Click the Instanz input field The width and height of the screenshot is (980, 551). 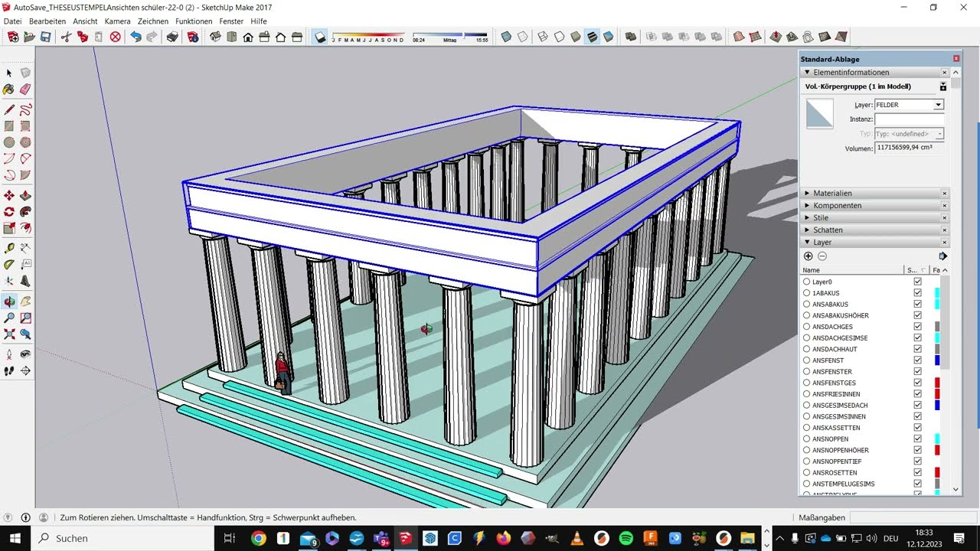(909, 119)
